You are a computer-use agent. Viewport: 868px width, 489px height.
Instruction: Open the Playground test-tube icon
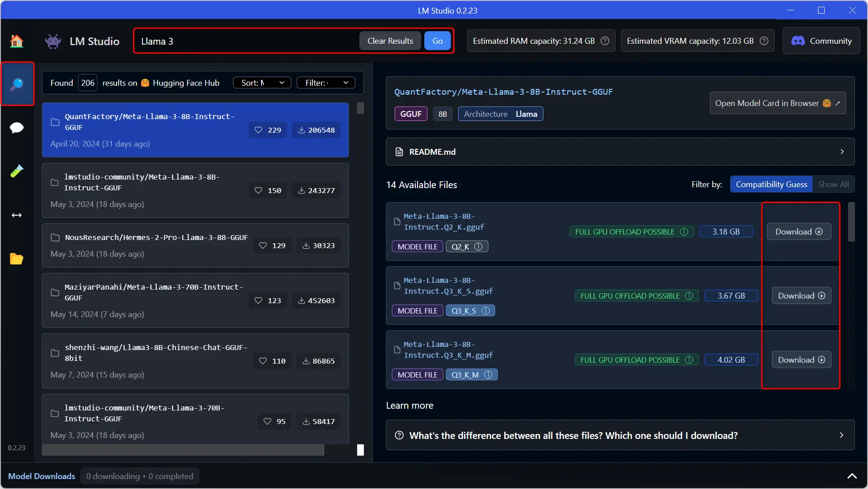pos(17,171)
